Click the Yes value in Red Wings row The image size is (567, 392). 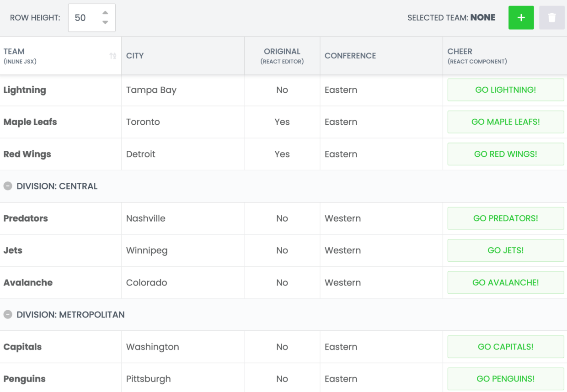pyautogui.click(x=282, y=154)
